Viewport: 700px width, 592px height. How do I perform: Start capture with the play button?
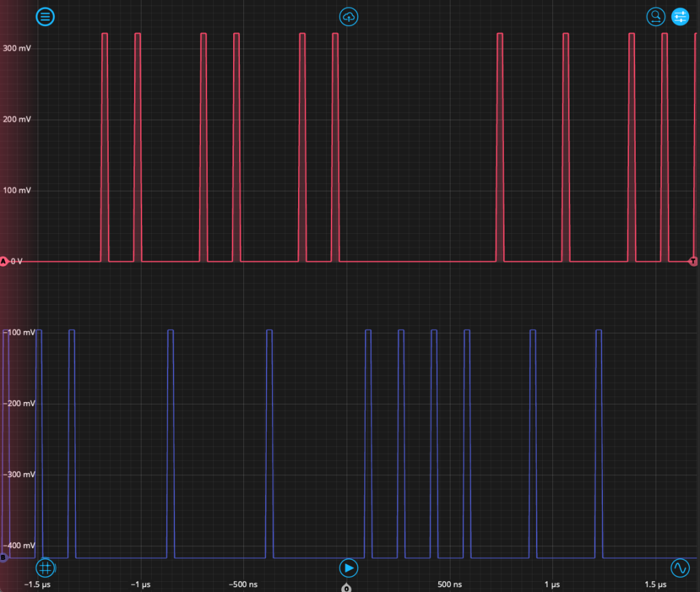(349, 568)
